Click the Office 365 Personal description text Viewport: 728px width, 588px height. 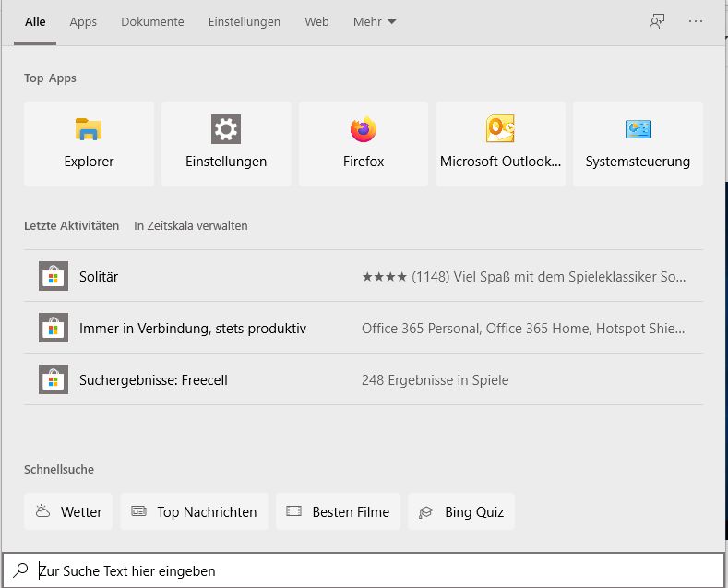click(x=523, y=329)
